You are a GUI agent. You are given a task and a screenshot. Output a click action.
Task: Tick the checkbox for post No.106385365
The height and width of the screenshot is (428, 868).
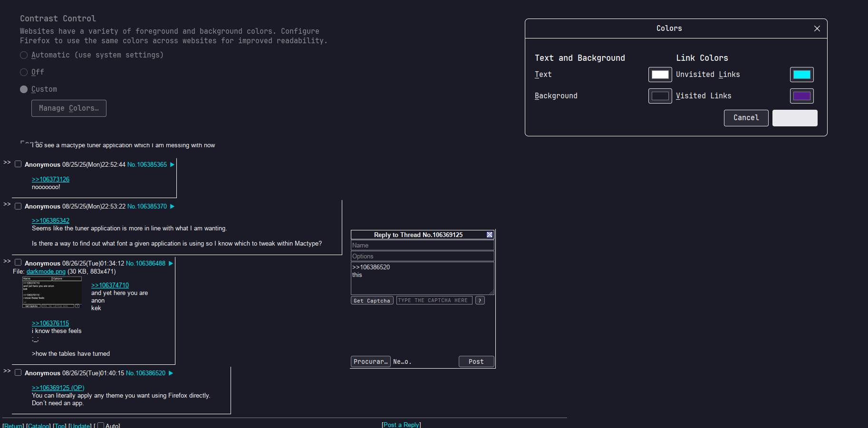pyautogui.click(x=18, y=164)
